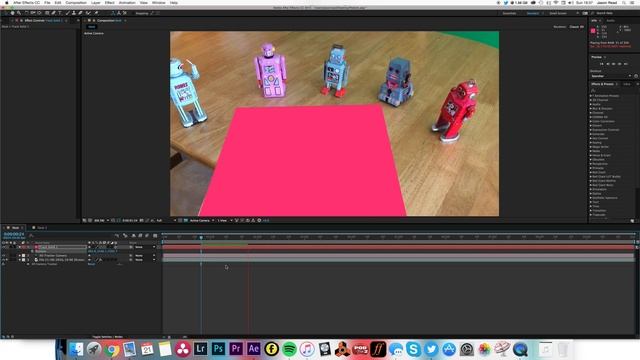Screen dimensions: 640x360
Task: Open Lightroom from the Dock
Action: [200, 349]
